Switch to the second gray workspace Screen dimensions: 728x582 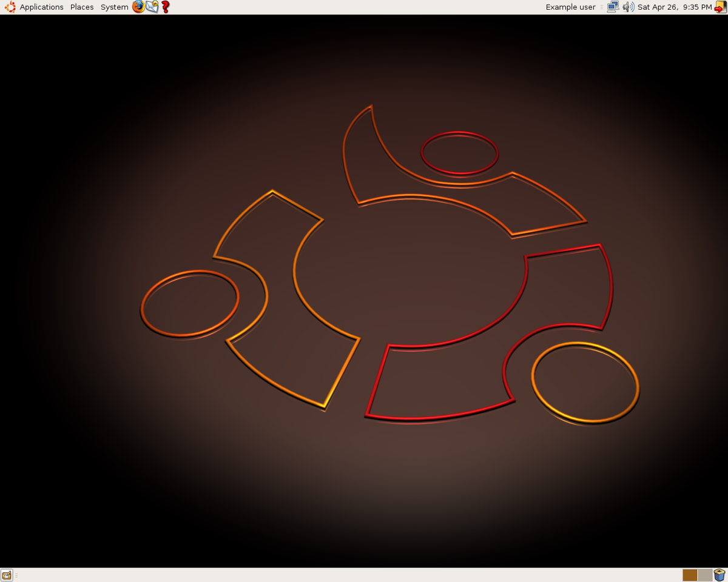click(x=705, y=575)
